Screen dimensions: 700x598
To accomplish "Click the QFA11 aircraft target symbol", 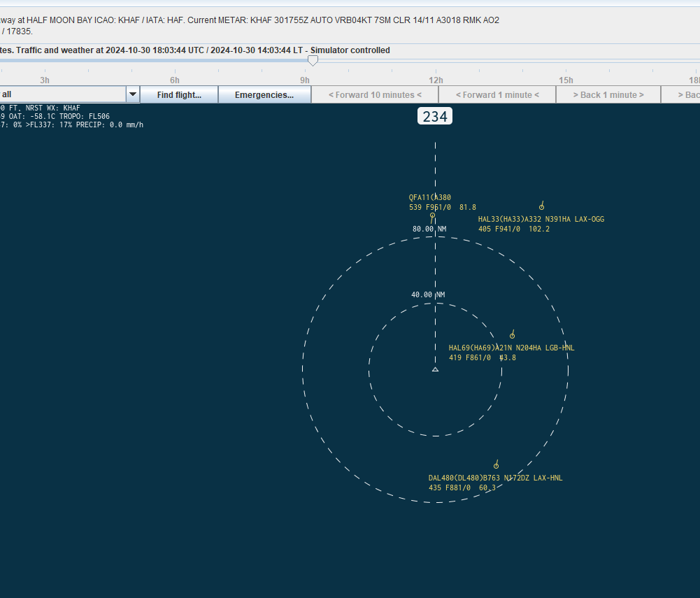I will click(432, 215).
